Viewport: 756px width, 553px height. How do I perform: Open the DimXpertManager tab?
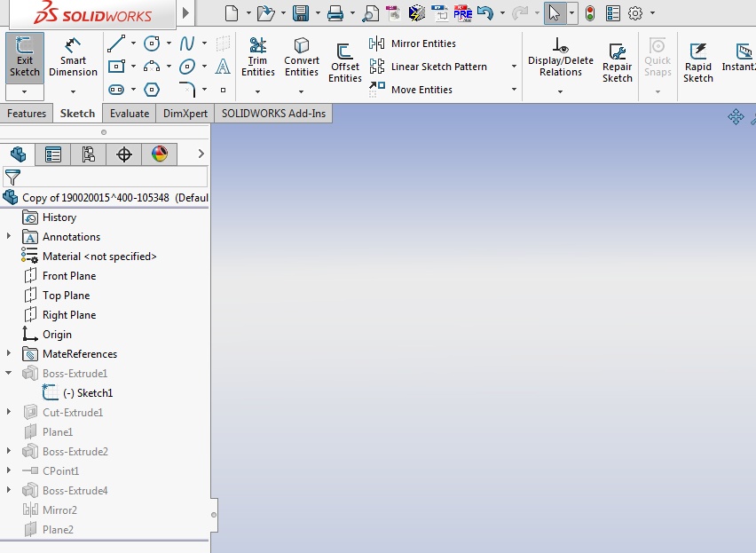[124, 154]
